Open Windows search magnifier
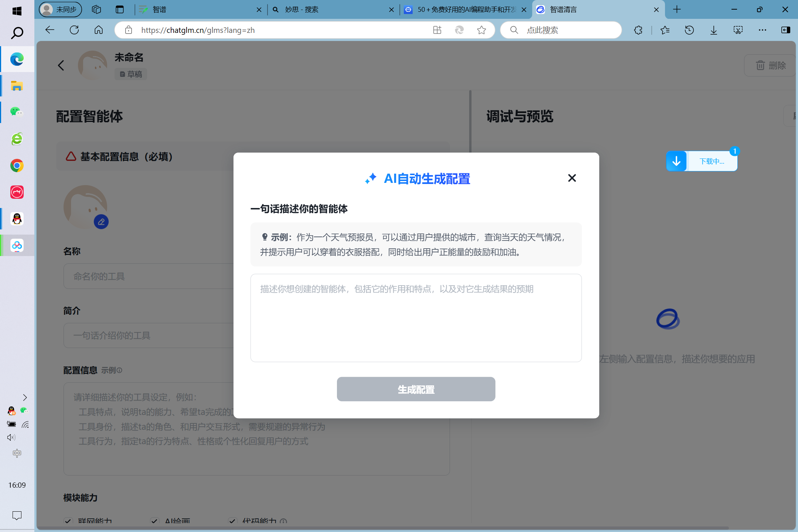Image resolution: width=798 pixels, height=532 pixels. point(17,33)
